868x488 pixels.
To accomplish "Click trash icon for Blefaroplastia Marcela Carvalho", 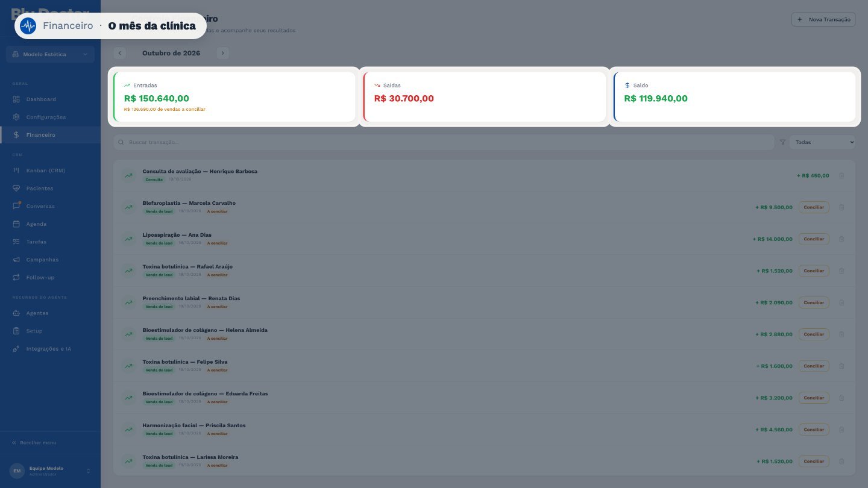I will pyautogui.click(x=841, y=207).
